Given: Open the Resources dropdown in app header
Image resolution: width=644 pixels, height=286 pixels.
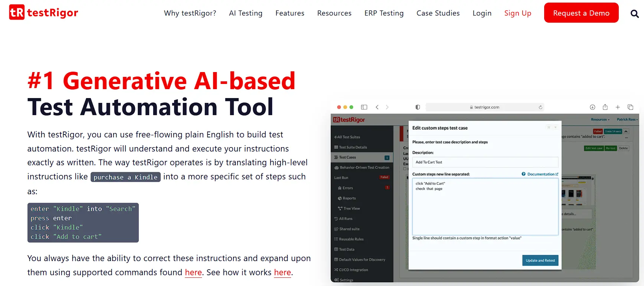Looking at the screenshot, I should click(x=600, y=120).
